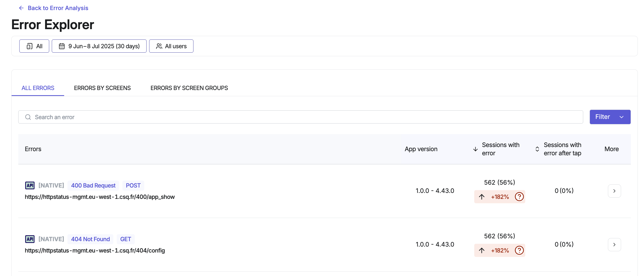Click the users icon next to All users
The width and height of the screenshot is (644, 276).
159,46
